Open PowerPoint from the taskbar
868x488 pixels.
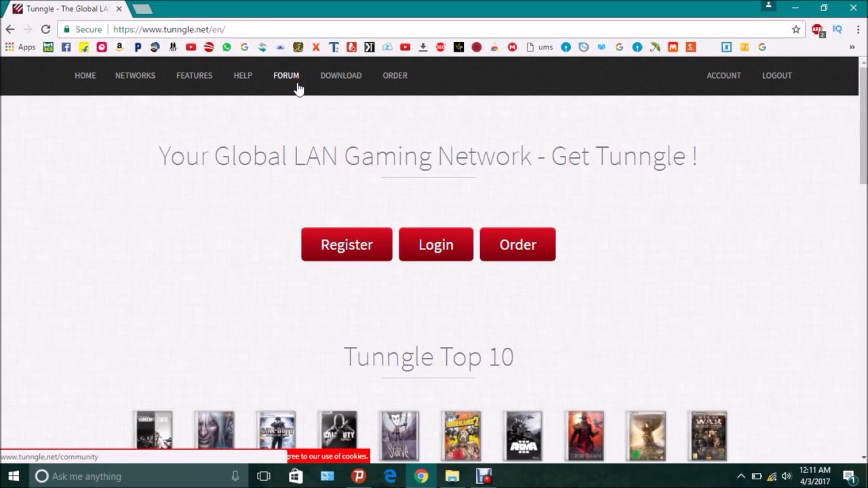click(359, 476)
